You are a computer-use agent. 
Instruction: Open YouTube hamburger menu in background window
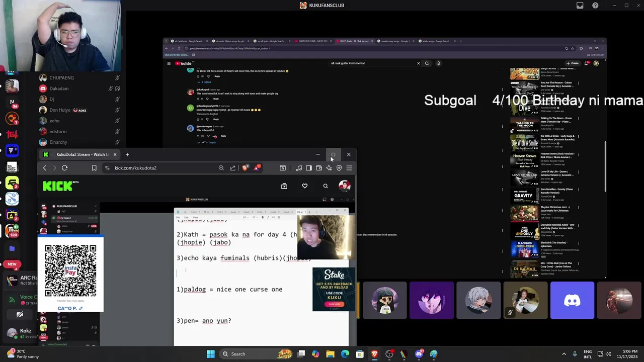point(169,63)
